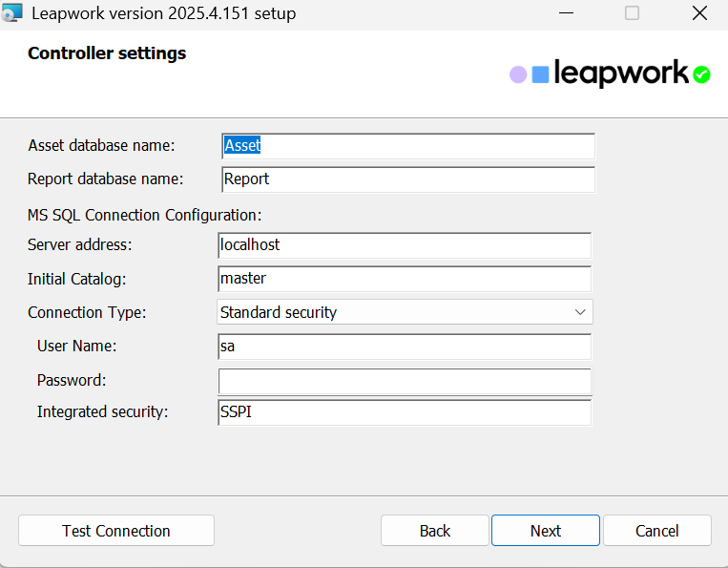
Task: Click the User Name field containing sa
Action: (x=405, y=347)
